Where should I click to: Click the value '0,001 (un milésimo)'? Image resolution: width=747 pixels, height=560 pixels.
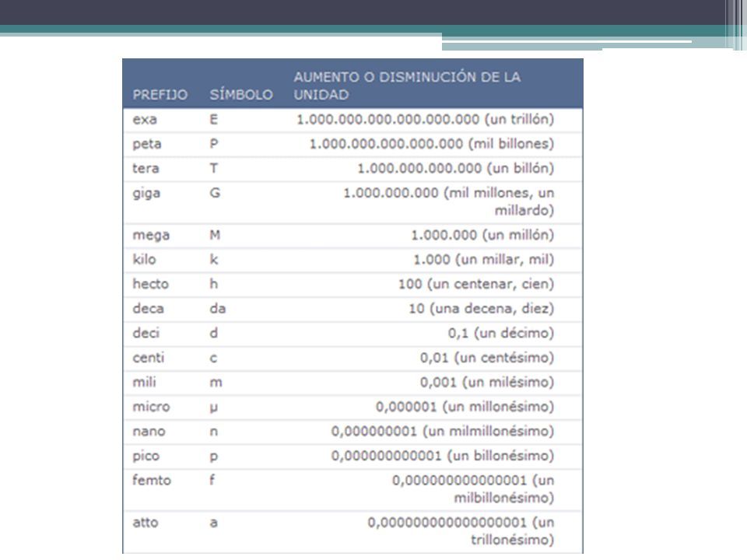487,383
